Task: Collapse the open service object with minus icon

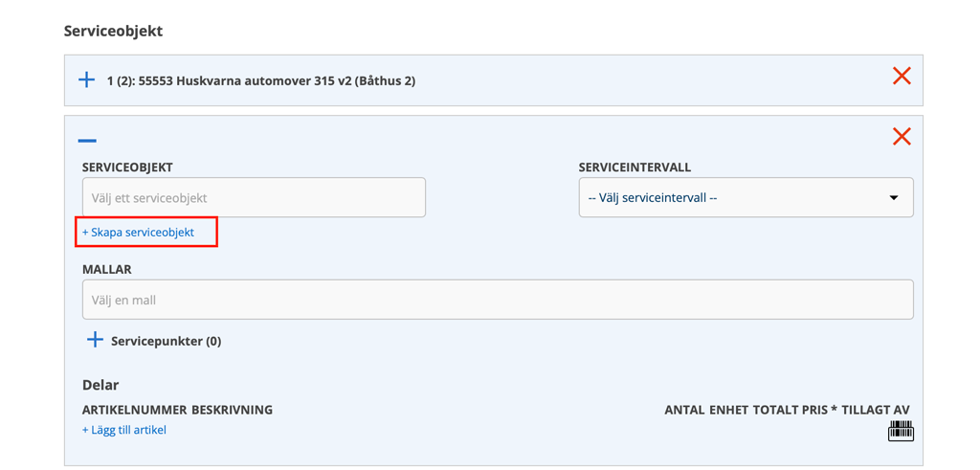Action: tap(87, 141)
